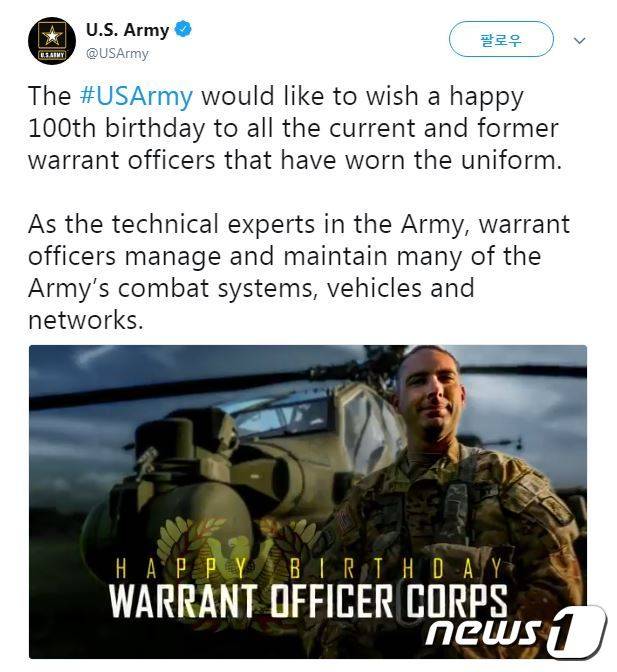Click the 'technical experts' tweet paragraph
The height and width of the screenshot is (672, 617).
(299, 272)
